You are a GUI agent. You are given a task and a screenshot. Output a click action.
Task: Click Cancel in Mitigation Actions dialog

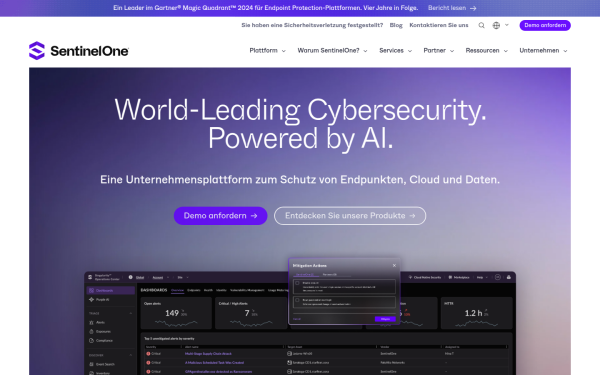coord(297,319)
